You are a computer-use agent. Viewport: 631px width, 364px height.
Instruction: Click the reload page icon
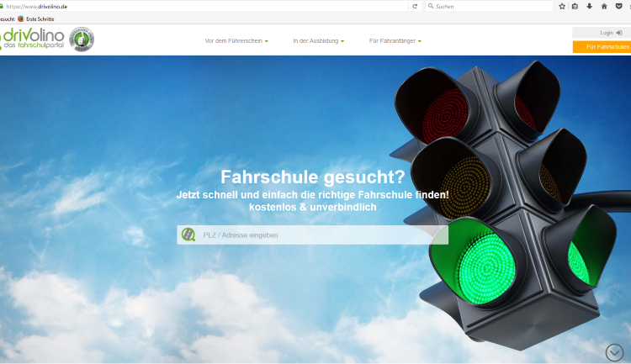[414, 6]
